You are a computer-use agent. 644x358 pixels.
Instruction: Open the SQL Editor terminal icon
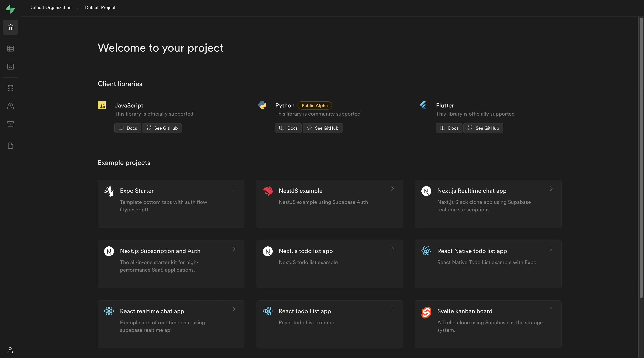pos(11,67)
